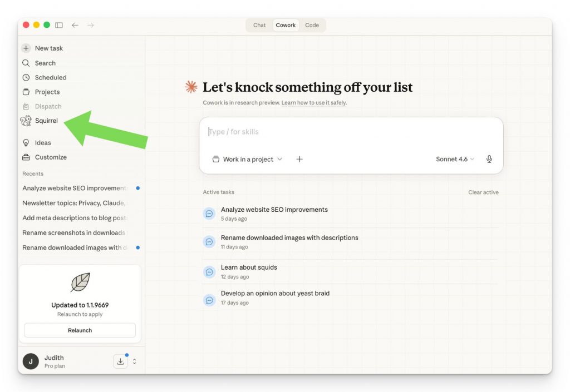
Task: Switch to the Code tab
Action: pos(312,25)
